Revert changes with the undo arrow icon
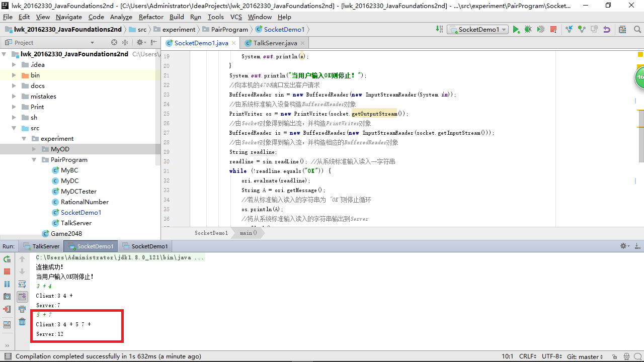 (607, 30)
